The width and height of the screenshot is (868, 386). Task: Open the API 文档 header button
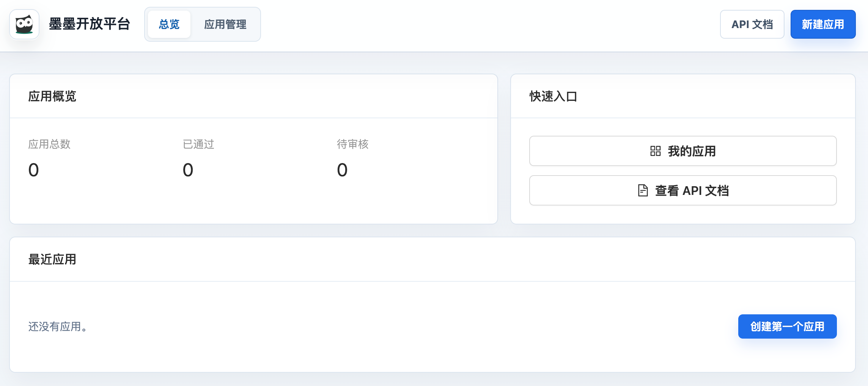(x=752, y=24)
